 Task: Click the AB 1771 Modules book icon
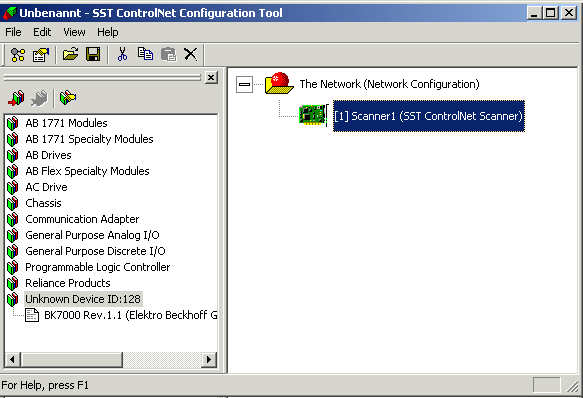point(13,123)
